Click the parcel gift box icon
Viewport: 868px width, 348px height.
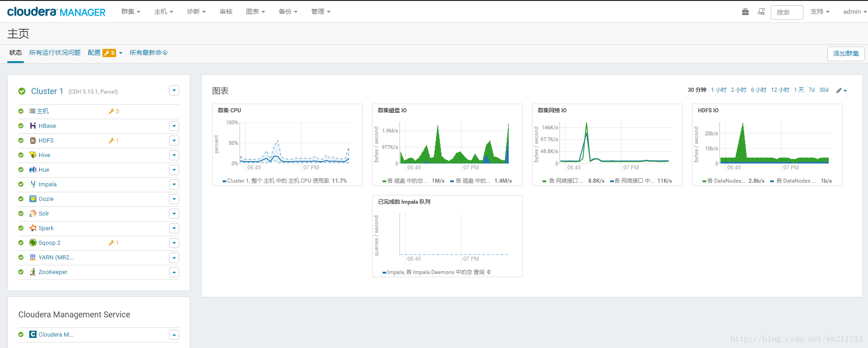(x=746, y=12)
